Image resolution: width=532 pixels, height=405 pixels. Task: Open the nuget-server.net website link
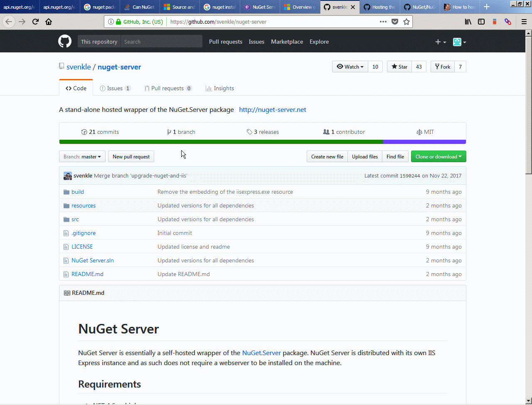pos(273,110)
